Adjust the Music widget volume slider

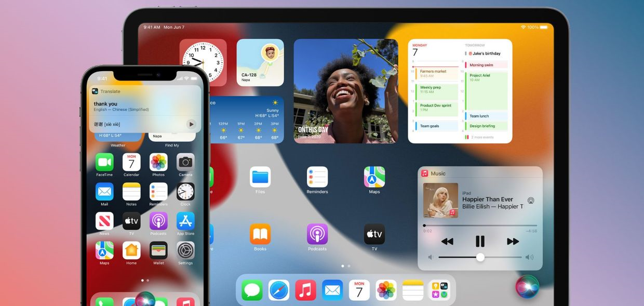480,257
